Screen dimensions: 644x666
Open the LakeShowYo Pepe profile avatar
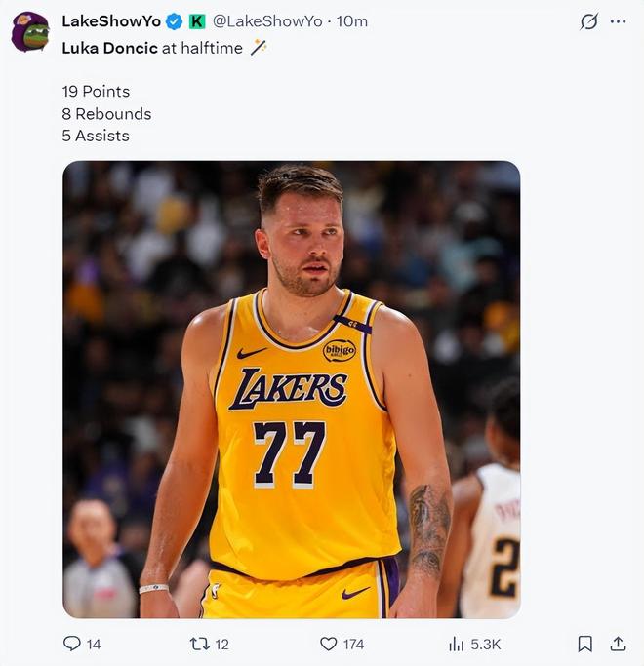[30, 32]
